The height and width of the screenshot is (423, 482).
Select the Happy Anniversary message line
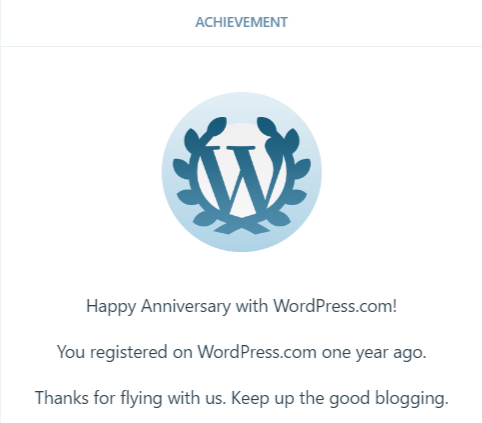tap(241, 306)
